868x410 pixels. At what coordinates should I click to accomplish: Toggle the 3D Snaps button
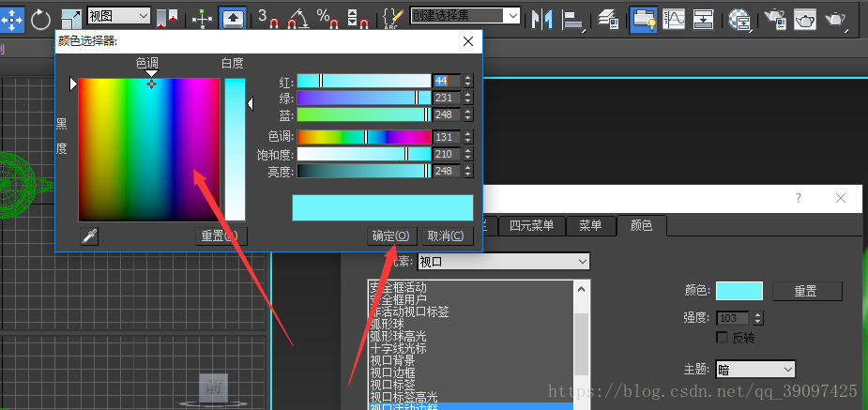coord(268,18)
